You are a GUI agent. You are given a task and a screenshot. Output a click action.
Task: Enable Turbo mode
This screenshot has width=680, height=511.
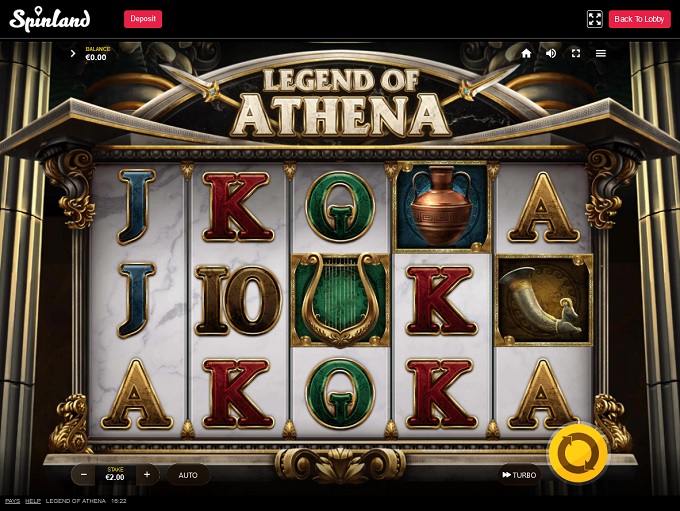519,475
